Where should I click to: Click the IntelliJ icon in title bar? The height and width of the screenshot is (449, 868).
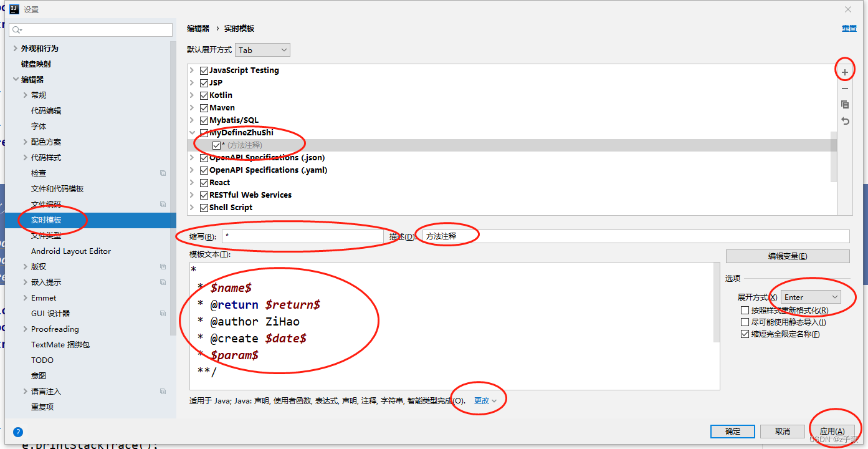[x=14, y=9]
